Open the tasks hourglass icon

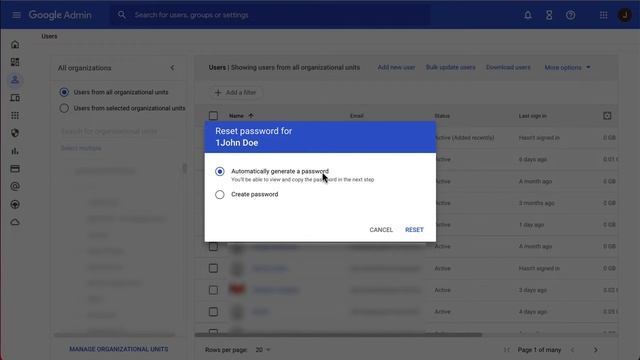tap(549, 15)
